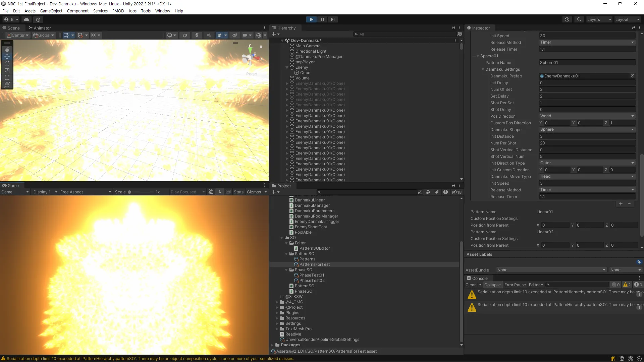This screenshot has width=644, height=362.
Task: Open Danmaku Shape dropdown showing Sphere
Action: click(587, 129)
